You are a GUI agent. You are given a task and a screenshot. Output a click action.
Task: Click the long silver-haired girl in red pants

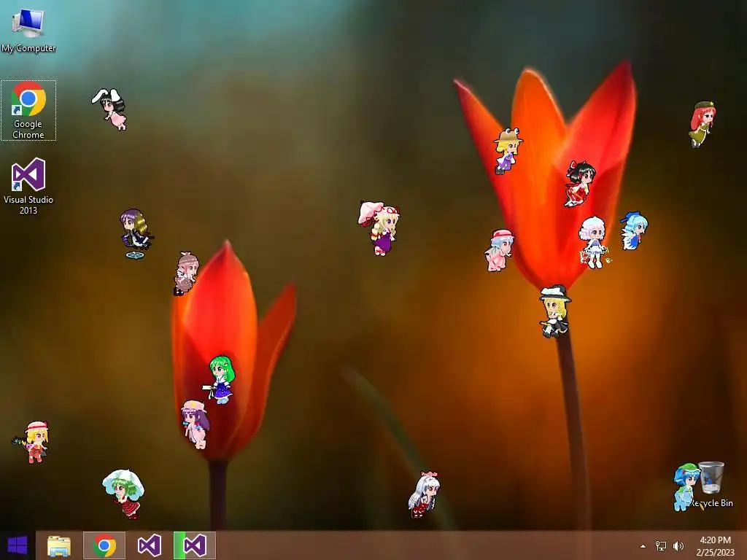pos(424,494)
